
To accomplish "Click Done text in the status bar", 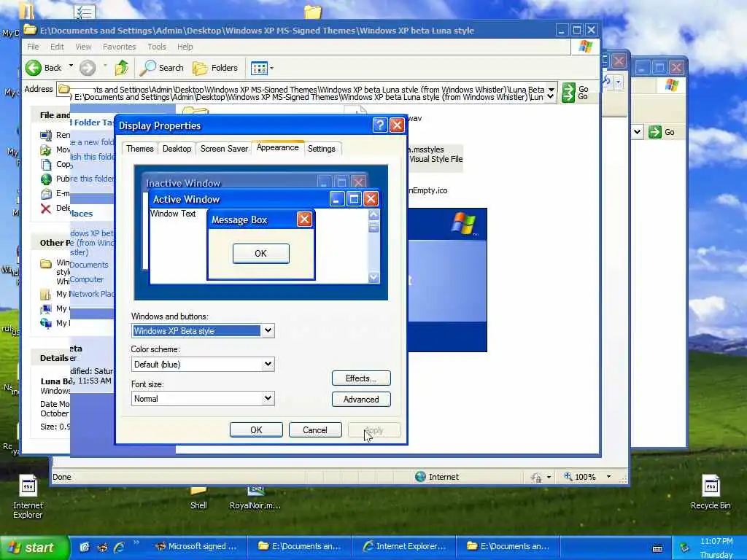I will point(62,477).
